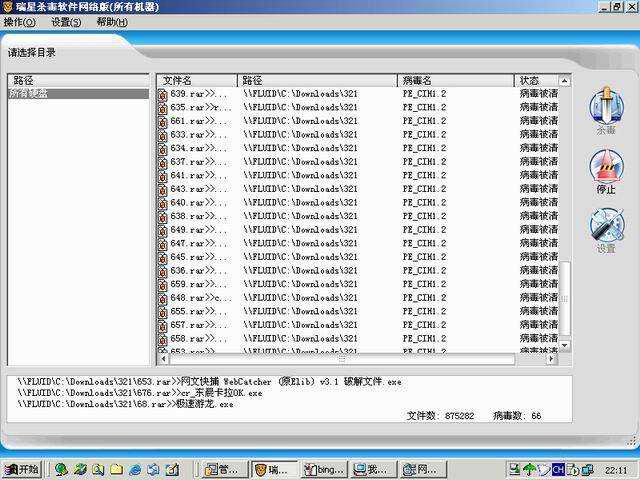Screen dimensions: 640x480
Task: Select 所有硬盘 item in path tree
Action: [x=28, y=94]
